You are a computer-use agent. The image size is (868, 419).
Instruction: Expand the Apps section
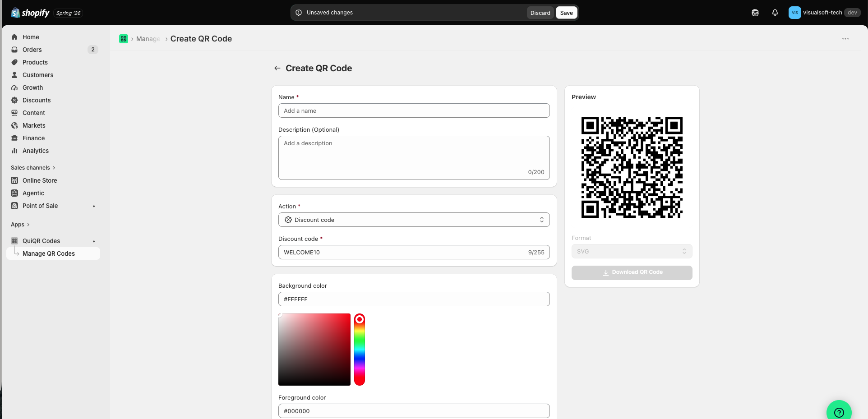pyautogui.click(x=20, y=225)
